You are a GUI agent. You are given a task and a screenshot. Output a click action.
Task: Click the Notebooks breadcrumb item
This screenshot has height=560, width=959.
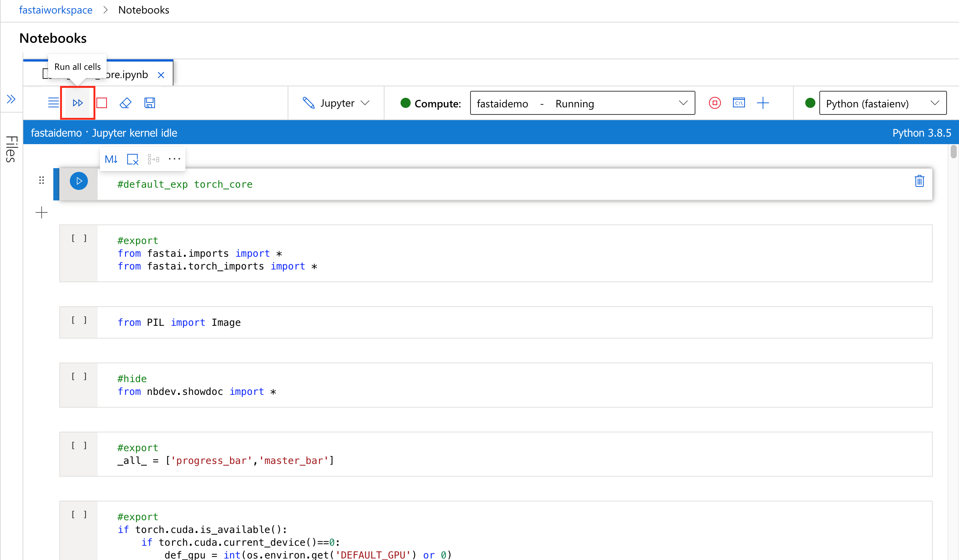pos(143,10)
